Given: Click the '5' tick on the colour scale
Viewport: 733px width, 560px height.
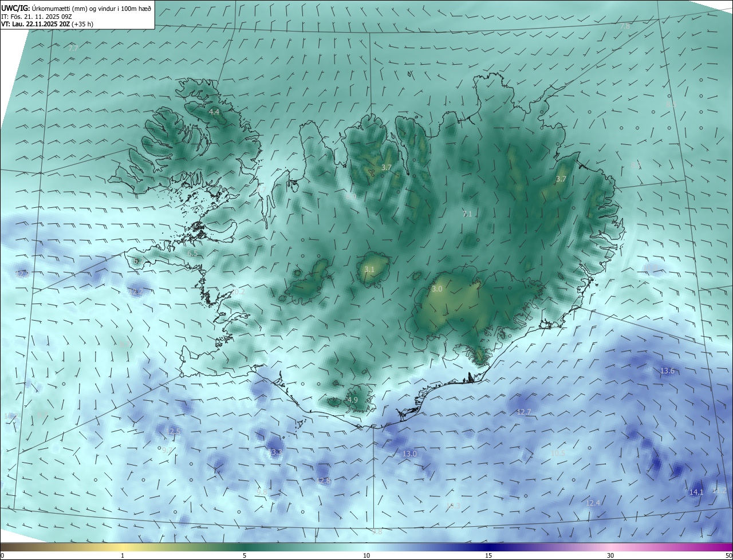Looking at the screenshot, I should point(245,555).
